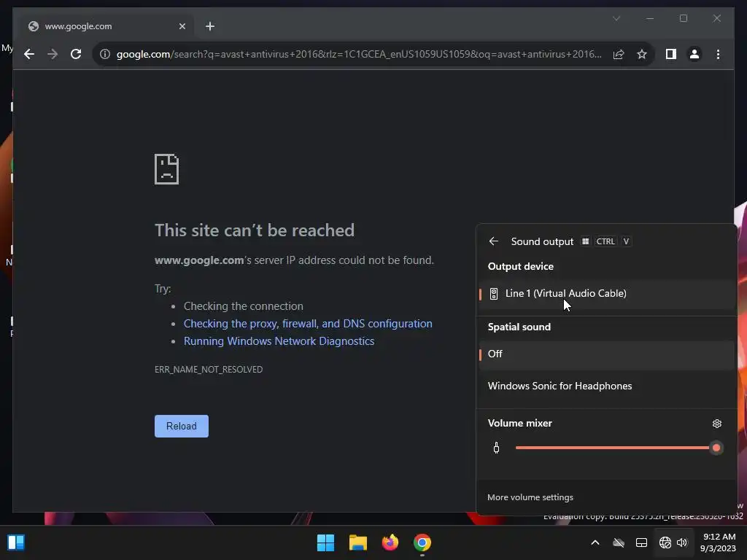Click Chrome's forward navigation arrow
Screen dimensions: 747x560
(53, 54)
